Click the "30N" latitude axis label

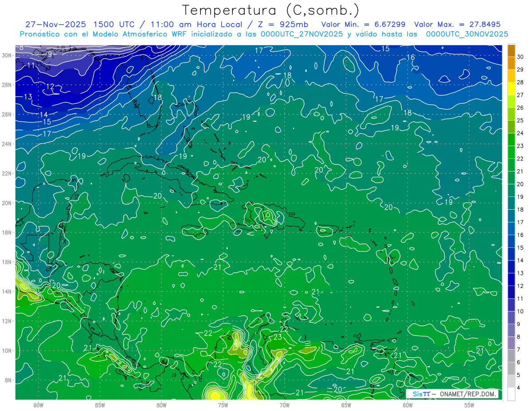[x=7, y=55]
